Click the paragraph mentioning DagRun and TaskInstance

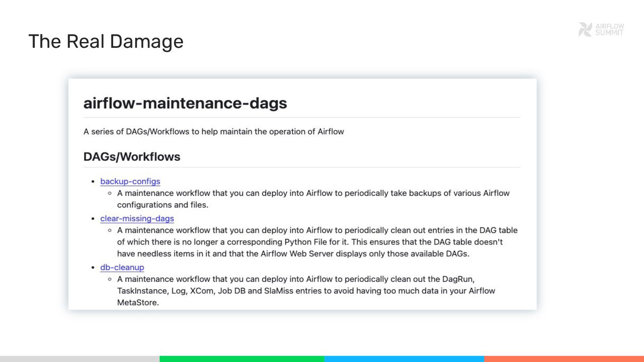[306, 290]
